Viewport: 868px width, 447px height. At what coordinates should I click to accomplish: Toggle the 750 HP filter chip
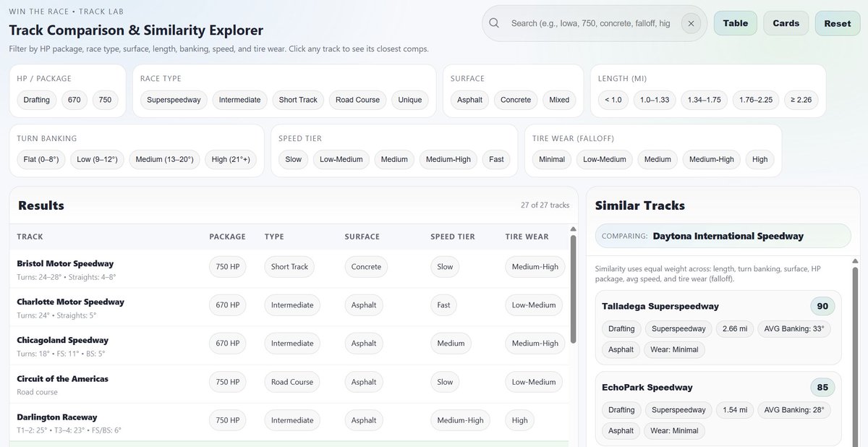coord(106,100)
